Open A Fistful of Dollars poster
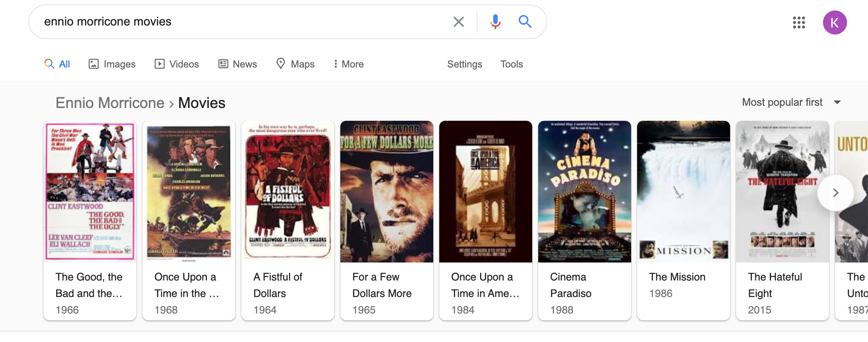Viewport: 868px width, 342px height. (288, 191)
